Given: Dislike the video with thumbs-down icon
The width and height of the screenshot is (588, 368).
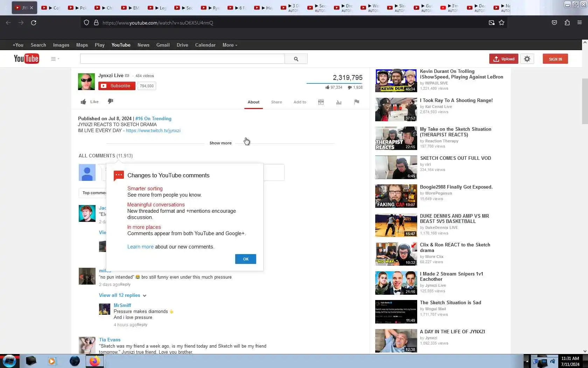Looking at the screenshot, I should tap(110, 101).
